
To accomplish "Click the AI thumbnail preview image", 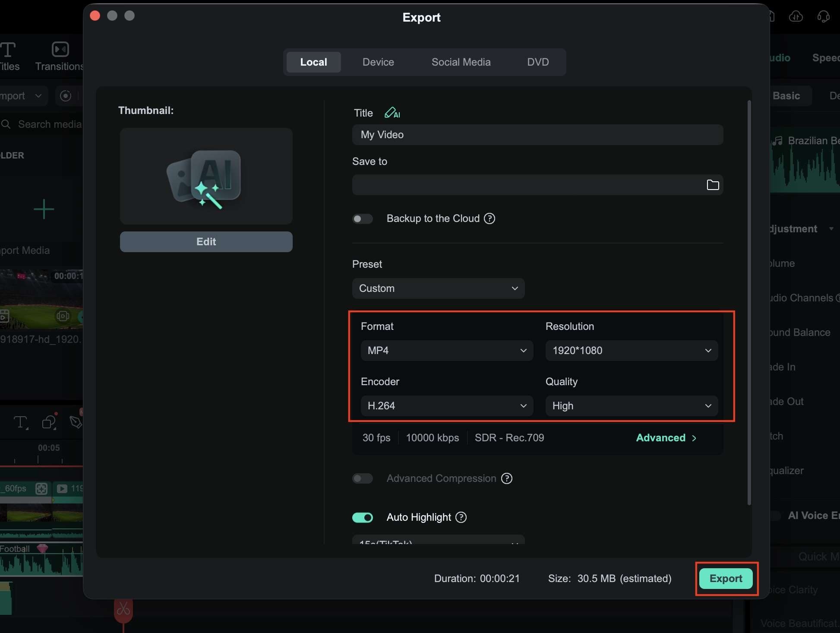I will pos(206,176).
